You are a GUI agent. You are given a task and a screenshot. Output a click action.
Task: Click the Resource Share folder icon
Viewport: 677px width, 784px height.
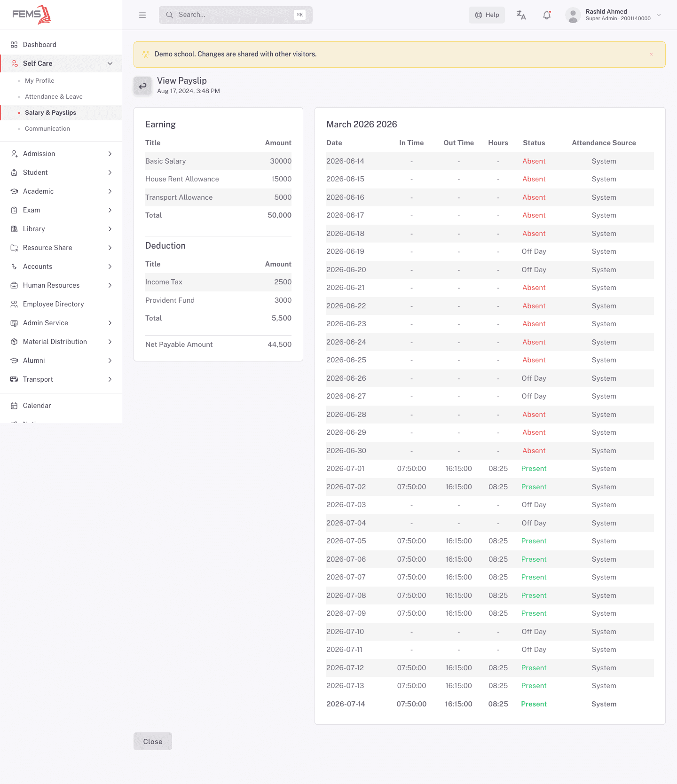14,248
